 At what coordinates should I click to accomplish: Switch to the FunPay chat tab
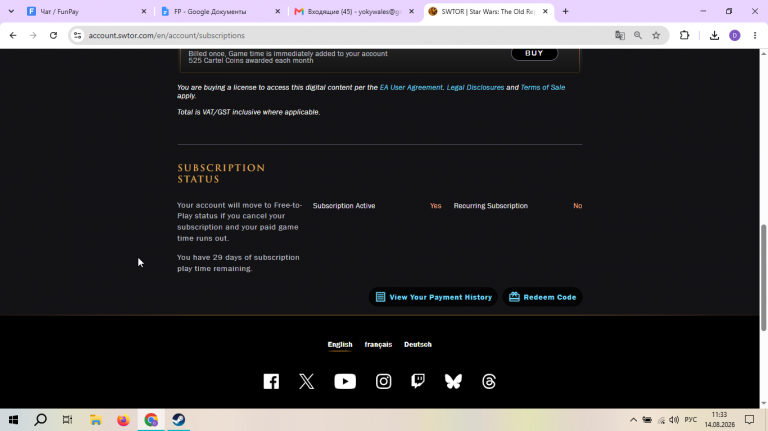(87, 11)
